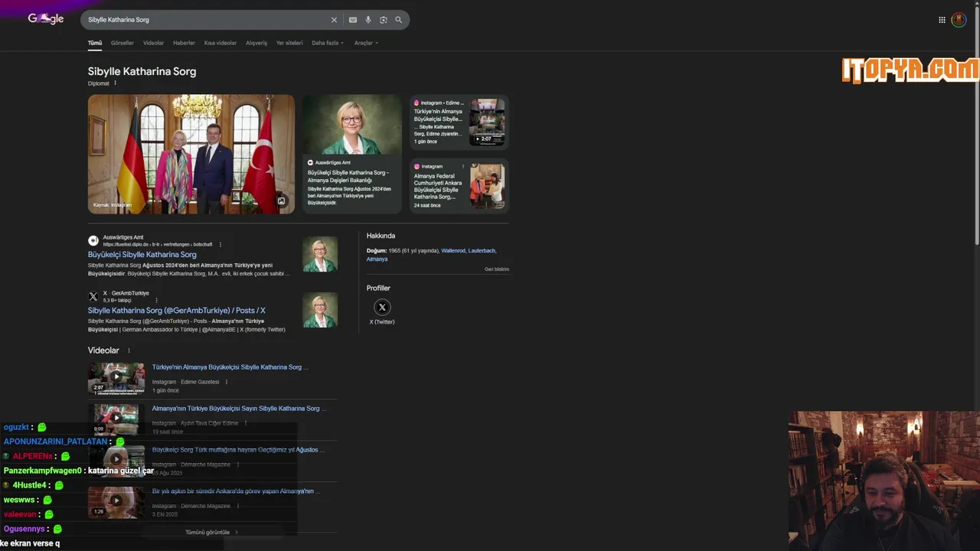Open X (Twitter) profile icon

(x=382, y=308)
